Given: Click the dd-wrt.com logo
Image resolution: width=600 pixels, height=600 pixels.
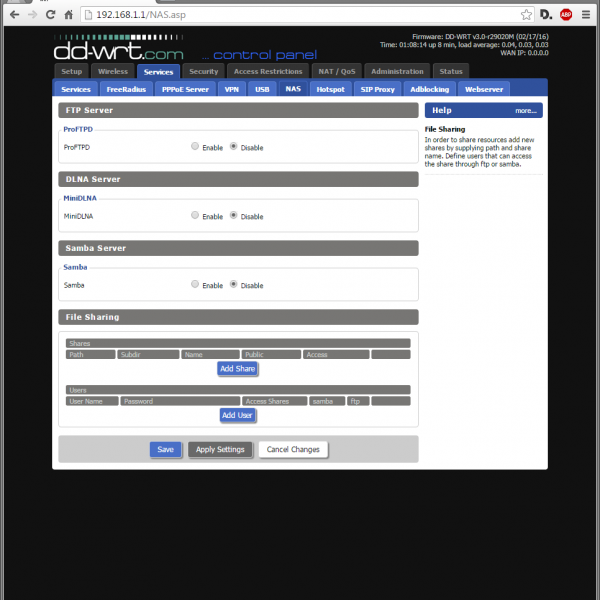Looking at the screenshot, I should pyautogui.click(x=118, y=48).
